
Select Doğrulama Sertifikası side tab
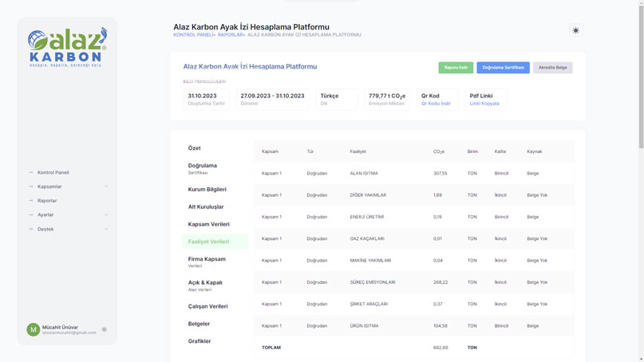pos(203,169)
